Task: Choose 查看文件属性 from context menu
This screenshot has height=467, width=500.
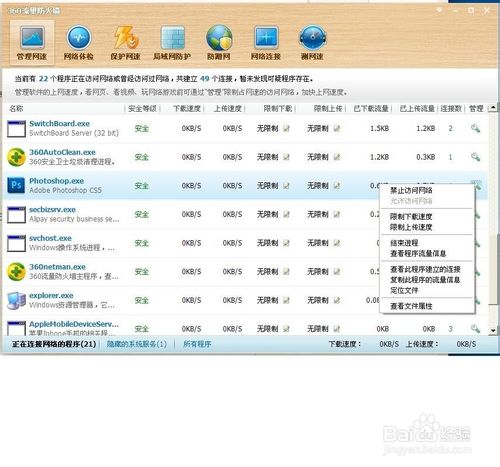Action: point(411,306)
